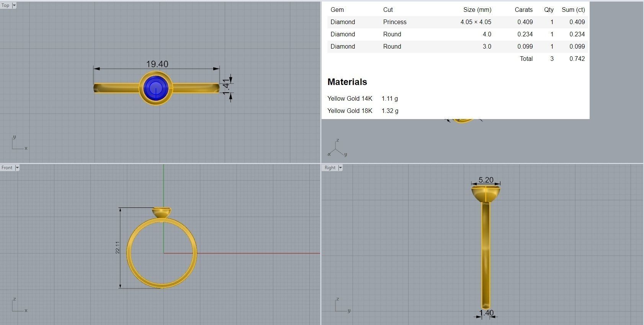Click the Perspective view axis icon
This screenshot has height=325, width=644.
(337, 148)
